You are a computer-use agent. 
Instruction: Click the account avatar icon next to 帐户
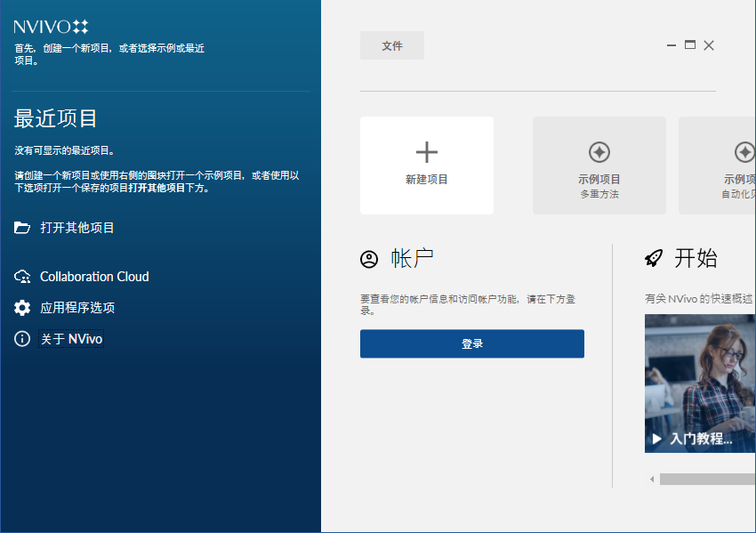click(x=369, y=260)
